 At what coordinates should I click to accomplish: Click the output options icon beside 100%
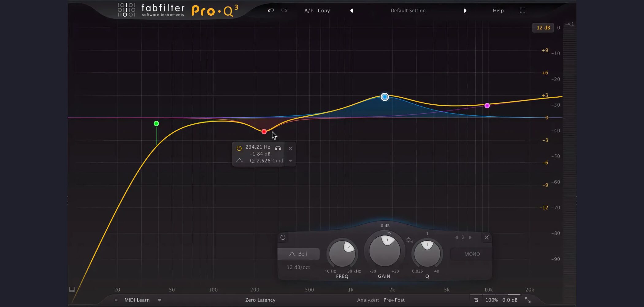pos(476,300)
